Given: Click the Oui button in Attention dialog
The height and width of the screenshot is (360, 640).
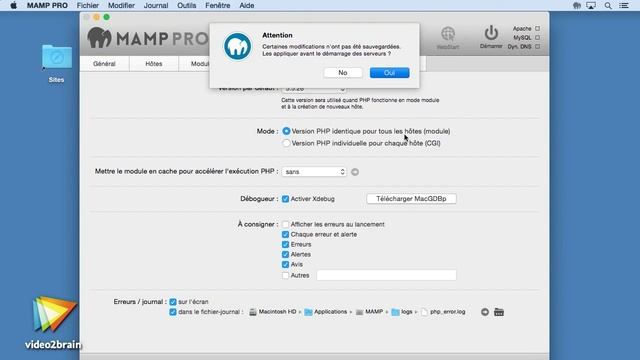Looking at the screenshot, I should click(389, 73).
